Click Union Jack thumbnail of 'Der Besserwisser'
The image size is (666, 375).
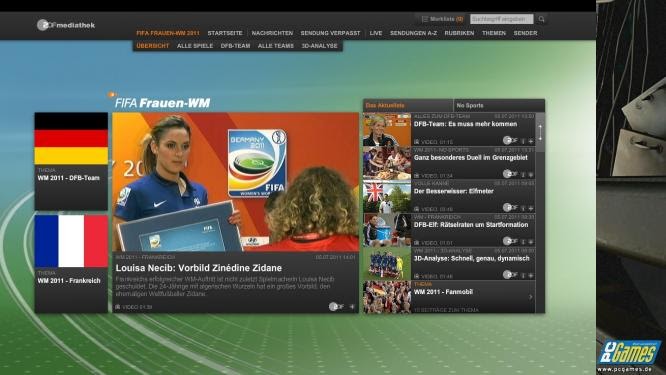point(387,197)
